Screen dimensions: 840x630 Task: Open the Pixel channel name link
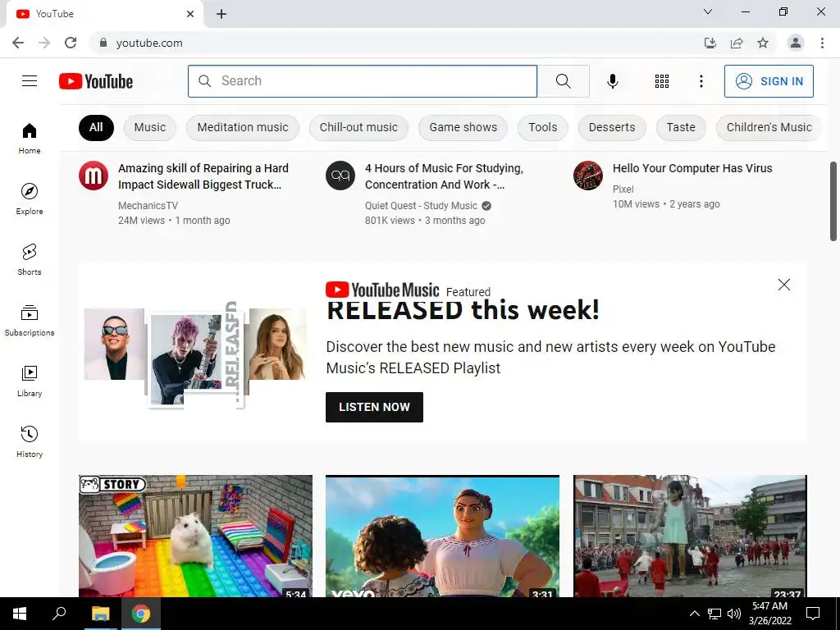pos(623,189)
